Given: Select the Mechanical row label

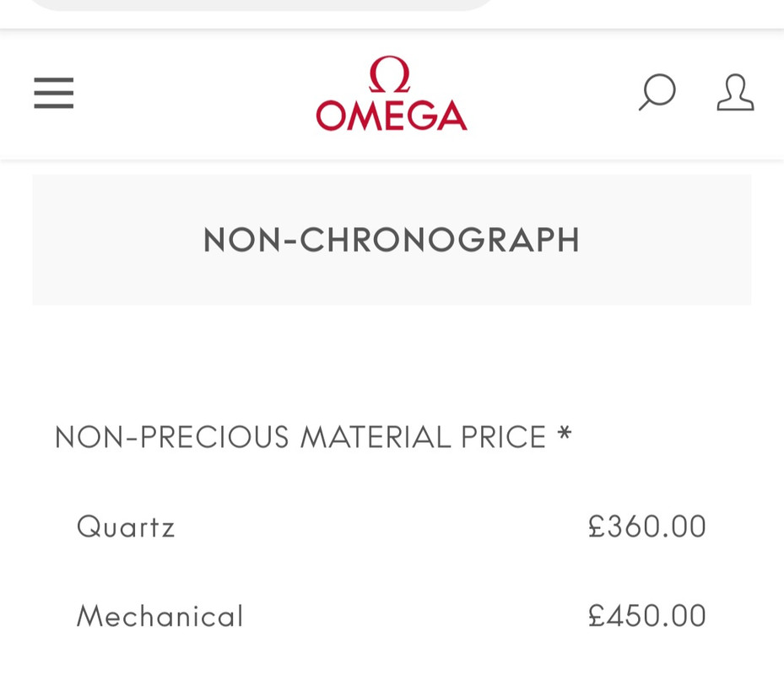Looking at the screenshot, I should pyautogui.click(x=160, y=616).
